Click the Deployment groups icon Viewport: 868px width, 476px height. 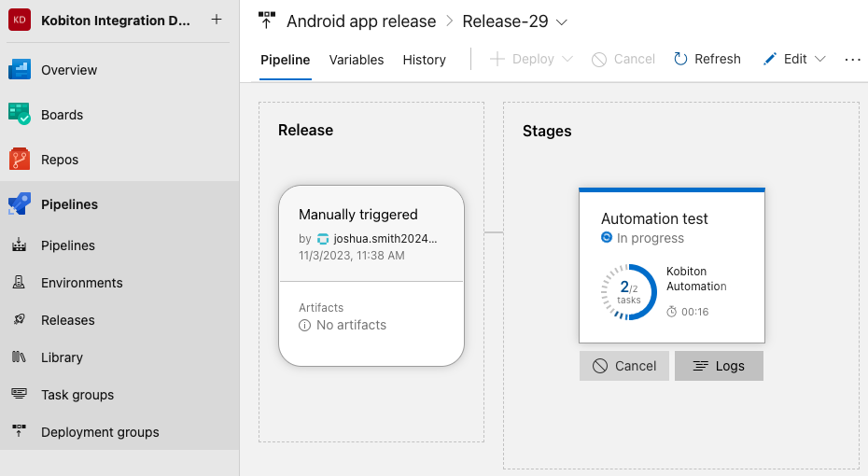[x=19, y=430]
